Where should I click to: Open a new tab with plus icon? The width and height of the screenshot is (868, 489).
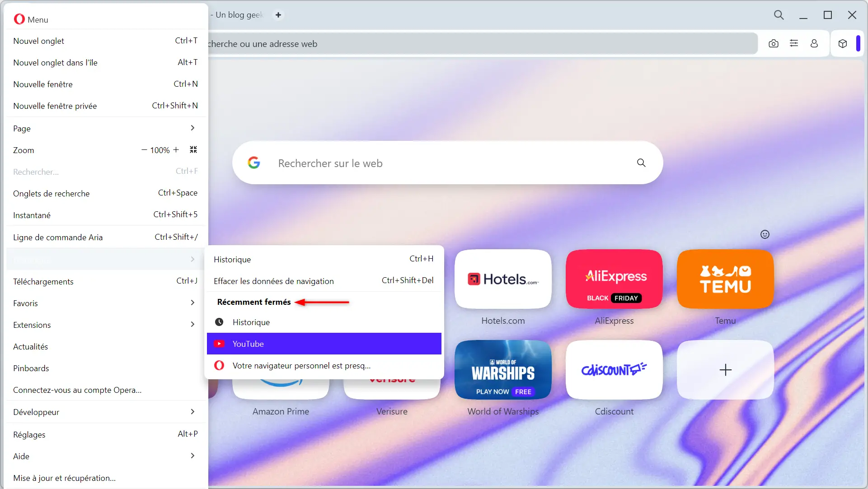(x=278, y=15)
